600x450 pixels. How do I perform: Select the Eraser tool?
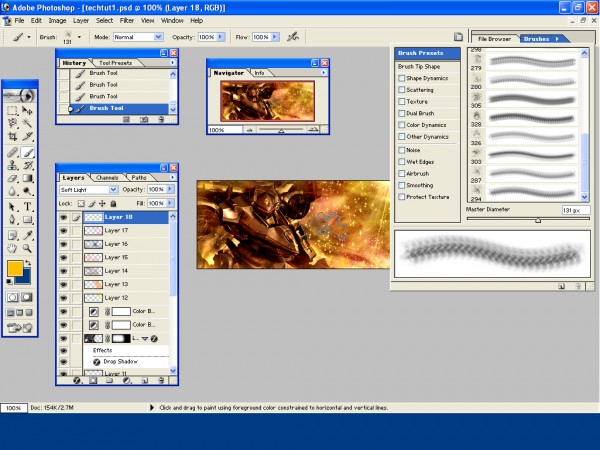coord(12,178)
